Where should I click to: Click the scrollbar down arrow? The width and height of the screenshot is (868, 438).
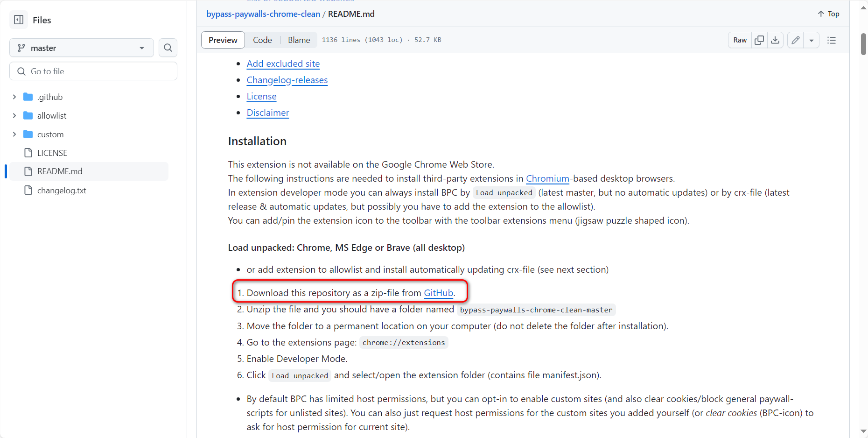point(863,431)
